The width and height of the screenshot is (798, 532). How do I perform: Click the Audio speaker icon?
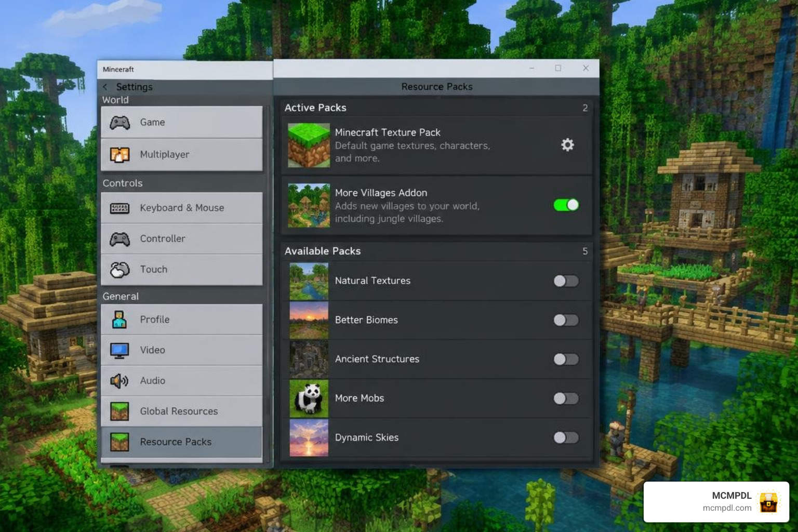119,381
